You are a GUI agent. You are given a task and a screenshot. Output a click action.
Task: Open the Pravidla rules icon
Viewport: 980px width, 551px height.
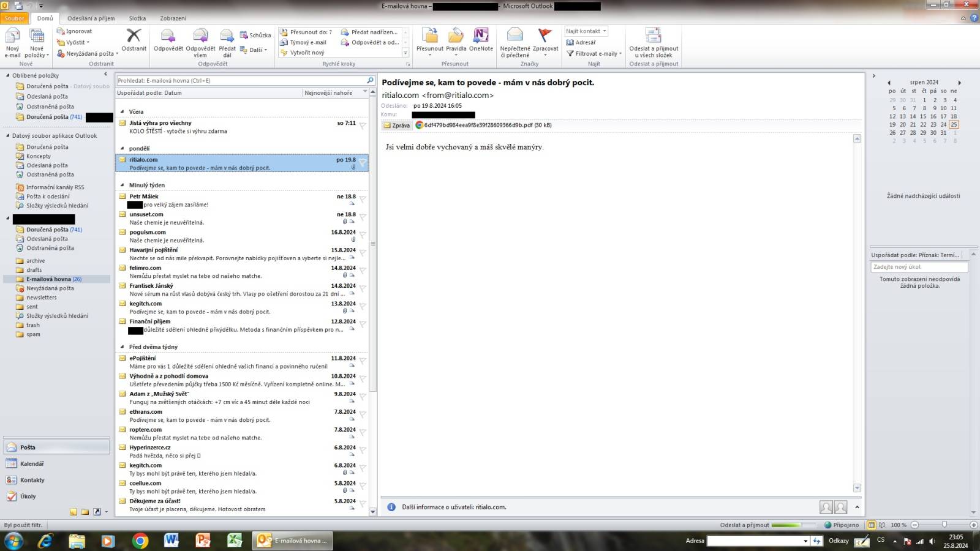(456, 41)
